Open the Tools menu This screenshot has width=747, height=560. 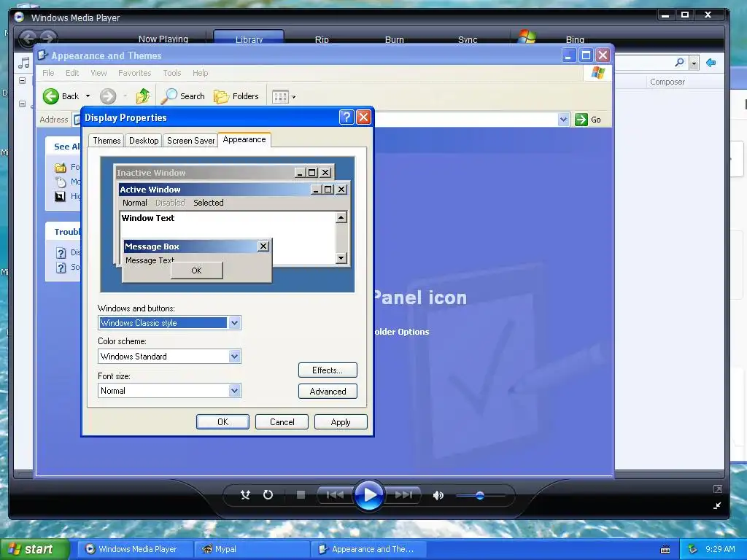click(172, 73)
